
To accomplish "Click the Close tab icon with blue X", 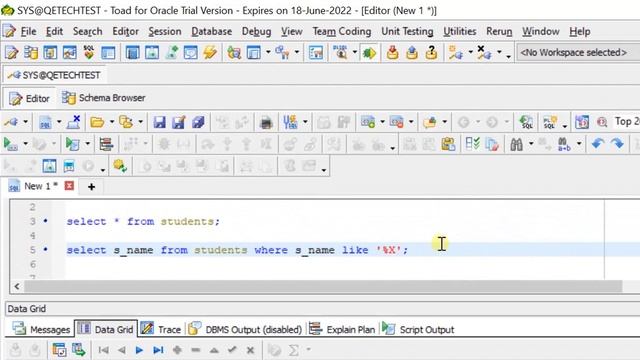I will (73, 122).
